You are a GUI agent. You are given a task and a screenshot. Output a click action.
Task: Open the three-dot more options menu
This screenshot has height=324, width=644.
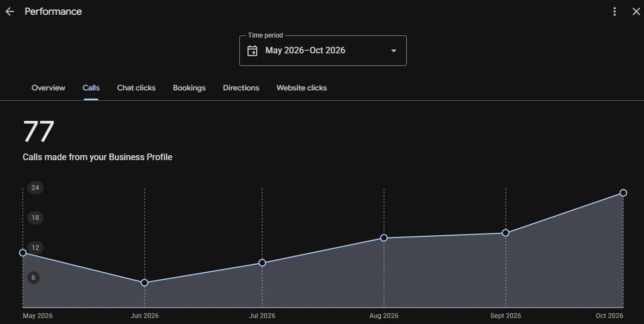tap(615, 11)
